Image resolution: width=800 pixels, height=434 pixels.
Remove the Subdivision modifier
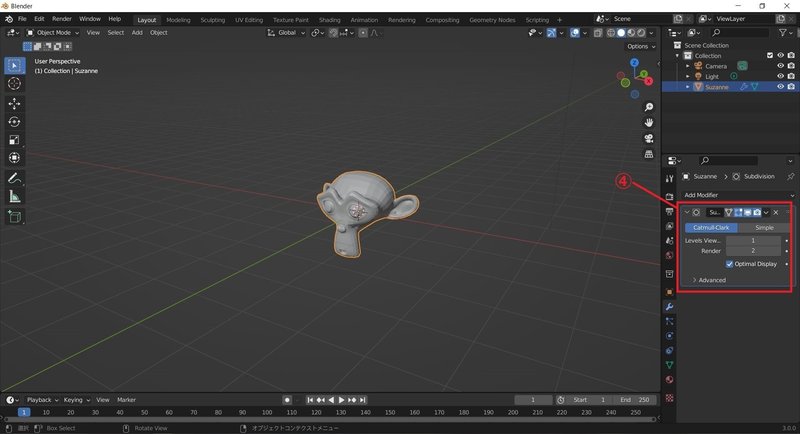pos(776,212)
